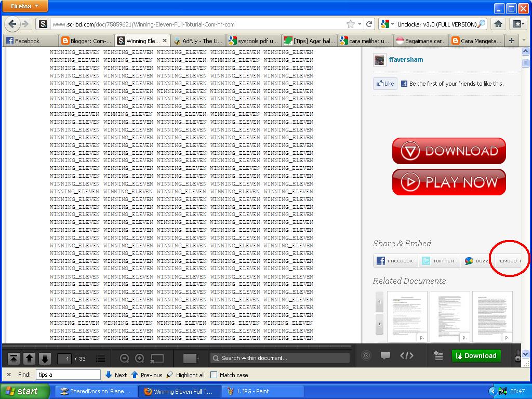Open the second related document thumbnail
The image size is (532, 399).
point(449,316)
